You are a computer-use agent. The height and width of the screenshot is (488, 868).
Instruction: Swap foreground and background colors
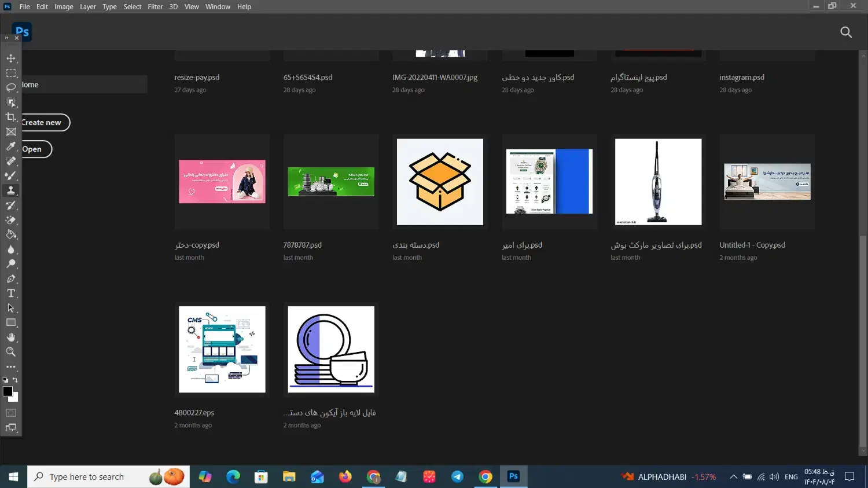point(15,380)
